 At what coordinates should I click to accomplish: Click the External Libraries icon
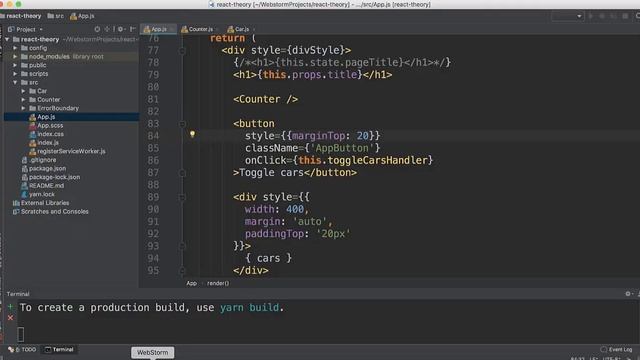coord(16,203)
